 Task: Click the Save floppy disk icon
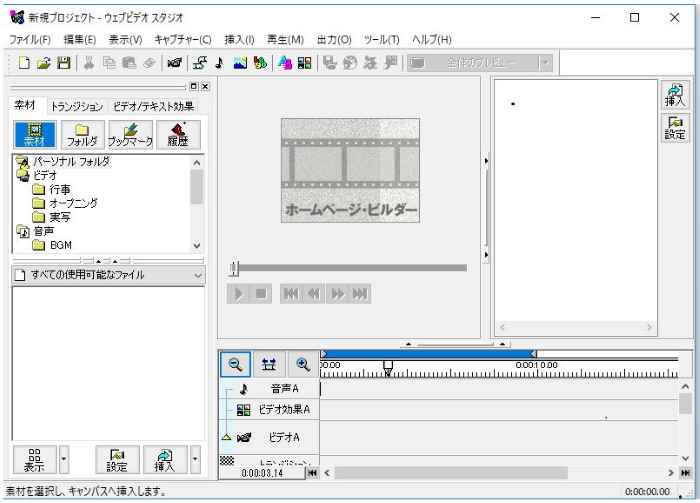64,63
